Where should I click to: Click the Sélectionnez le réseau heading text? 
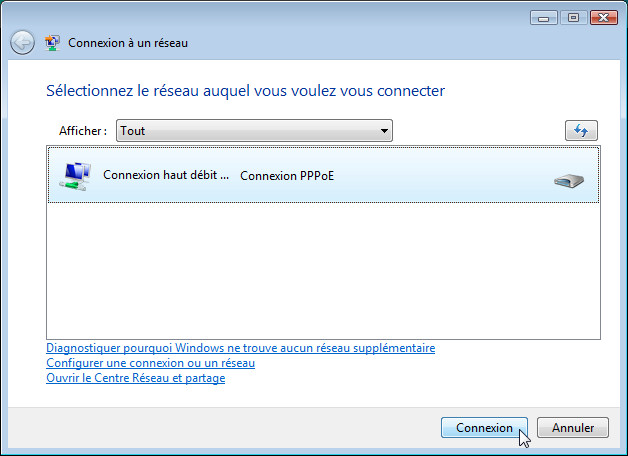pos(245,91)
